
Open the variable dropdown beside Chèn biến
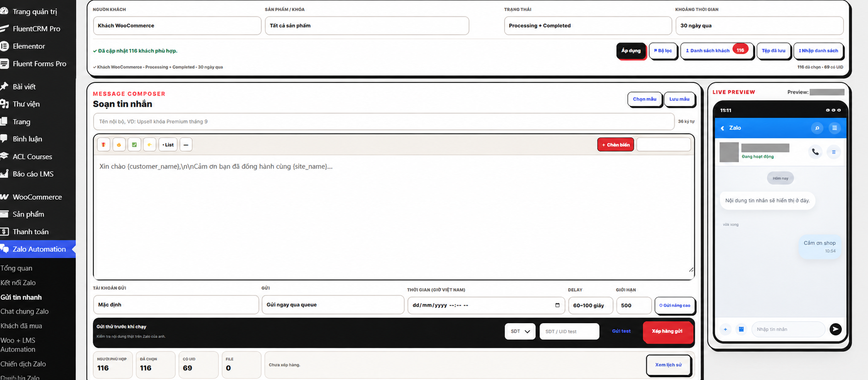(x=664, y=145)
